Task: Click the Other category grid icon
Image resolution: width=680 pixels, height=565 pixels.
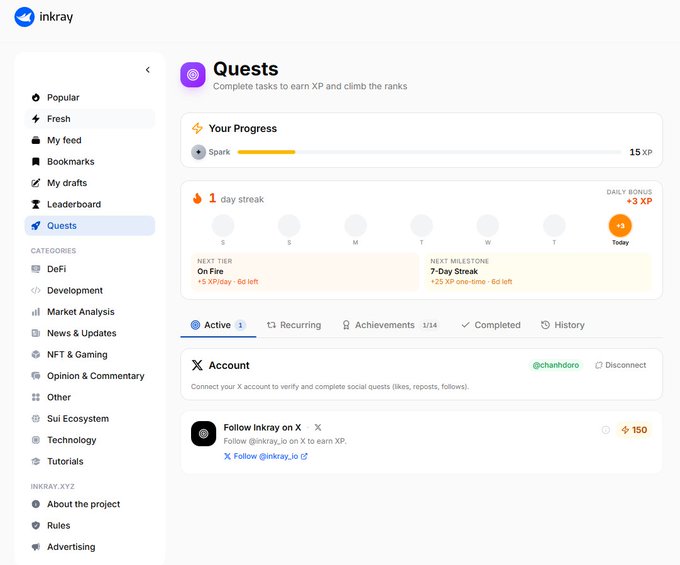Action: (x=36, y=397)
